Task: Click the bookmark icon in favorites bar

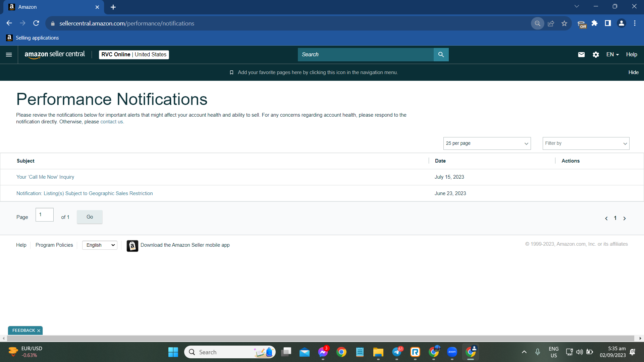Action: tap(231, 72)
